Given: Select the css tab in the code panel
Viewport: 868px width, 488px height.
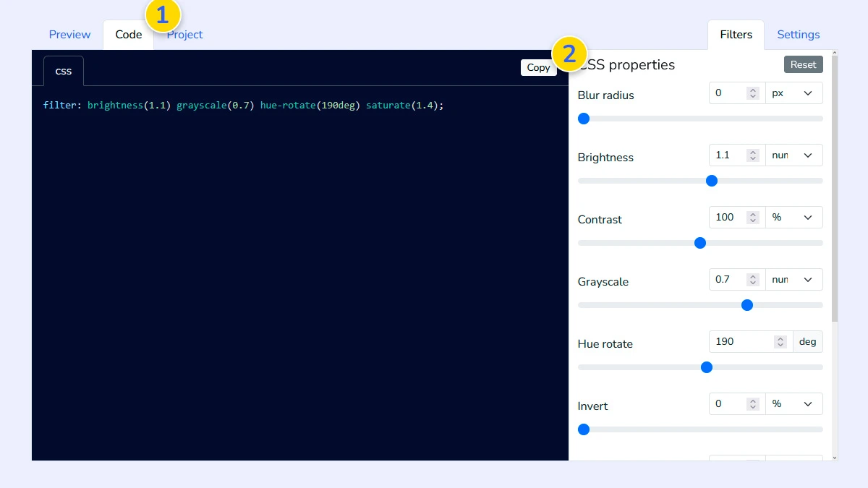Looking at the screenshot, I should pyautogui.click(x=63, y=70).
